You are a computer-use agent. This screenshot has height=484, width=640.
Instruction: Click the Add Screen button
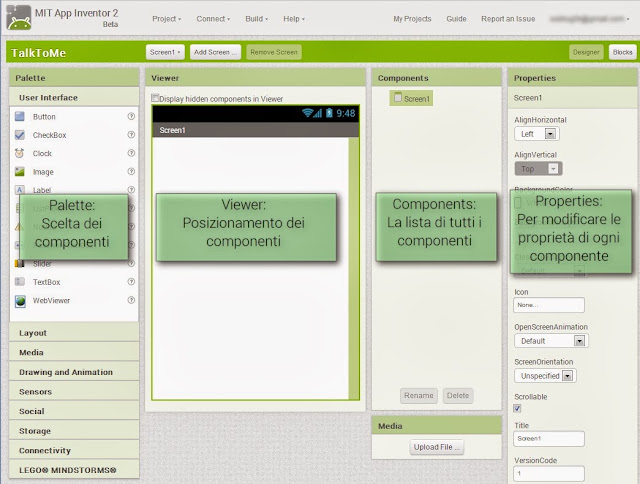coord(215,52)
